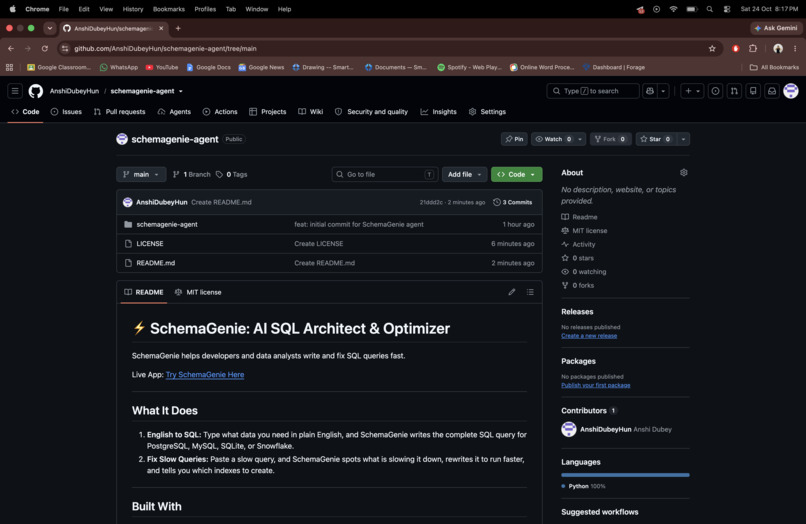The image size is (806, 524).
Task: Expand the Add file dropdown
Action: 464,174
